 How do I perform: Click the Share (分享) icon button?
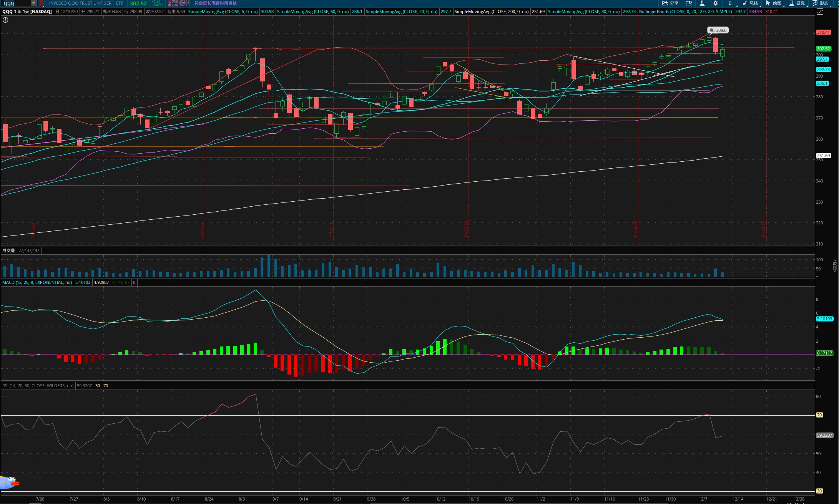tap(670, 3)
